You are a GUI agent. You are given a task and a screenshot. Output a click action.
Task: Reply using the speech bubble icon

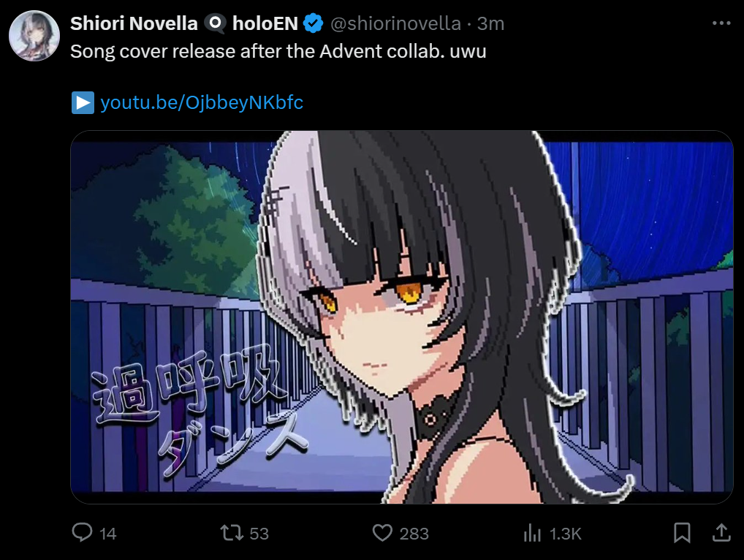[82, 532]
